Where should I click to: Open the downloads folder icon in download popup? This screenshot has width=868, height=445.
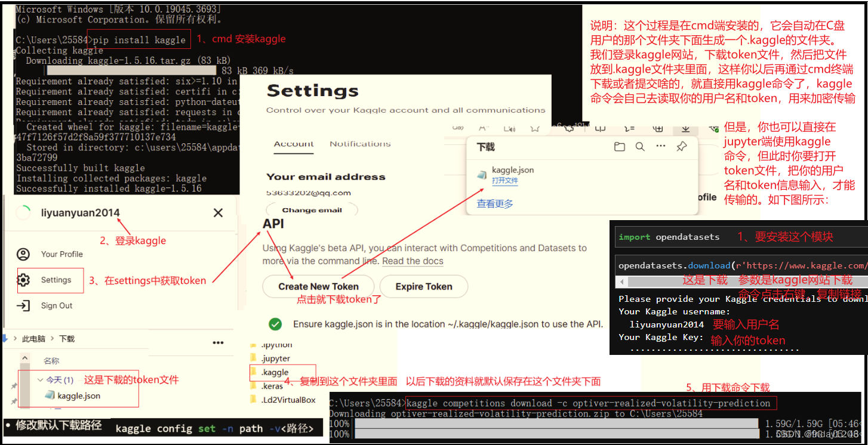pos(620,147)
